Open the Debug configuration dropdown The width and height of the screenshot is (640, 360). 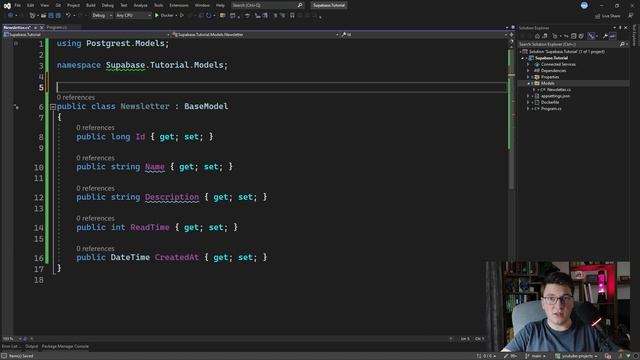coord(102,16)
